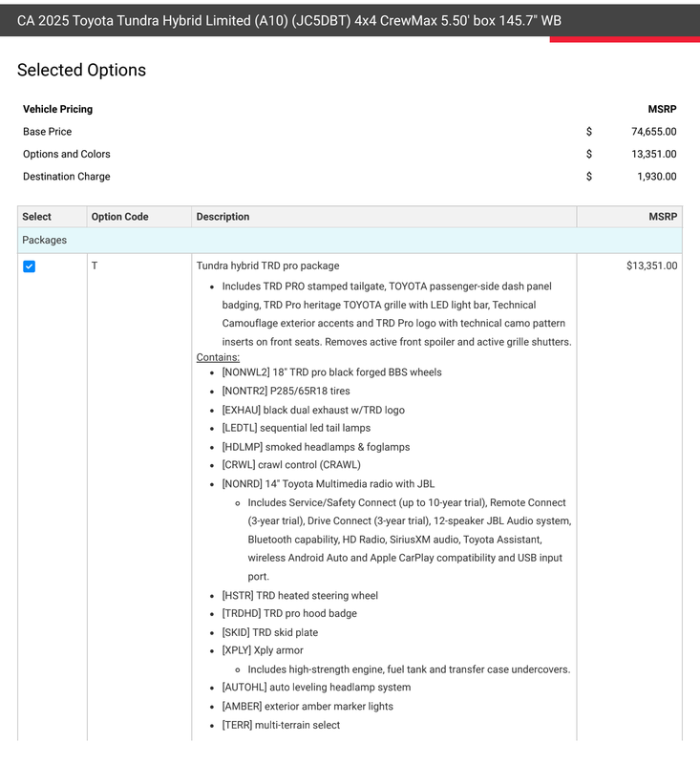Click the MSRP label above pricing amounts
700x764 pixels.
point(662,109)
